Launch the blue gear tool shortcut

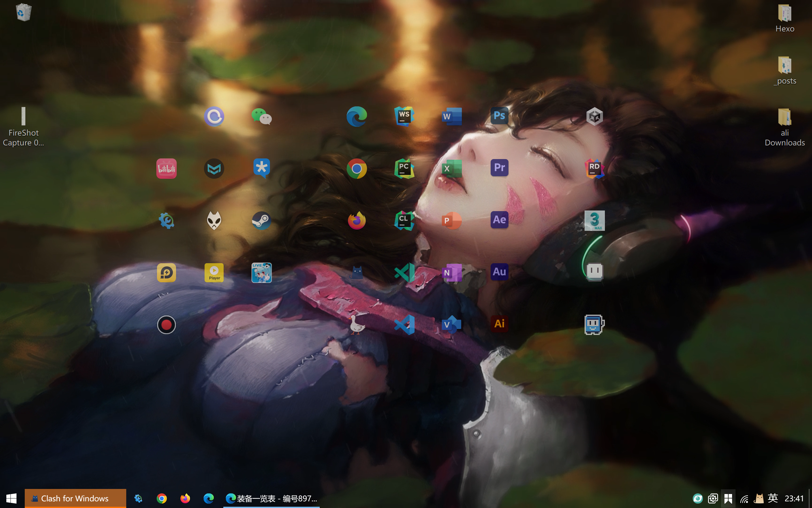point(167,221)
